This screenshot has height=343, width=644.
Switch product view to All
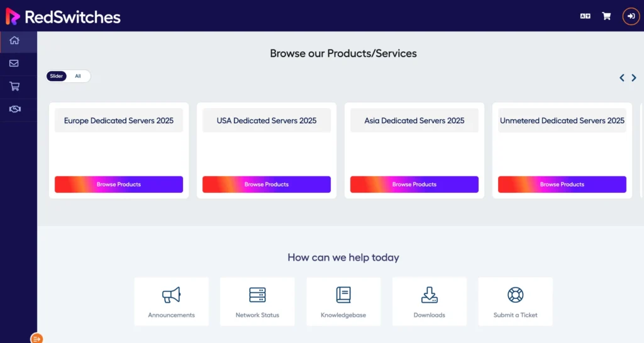click(78, 76)
